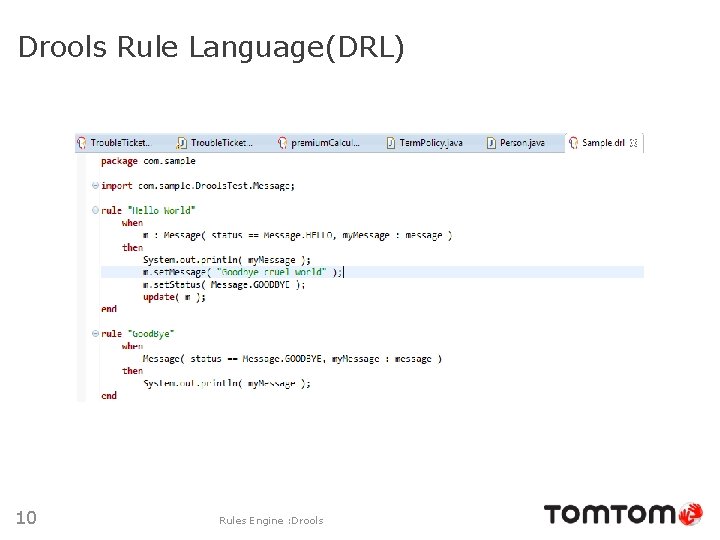Click the "end" keyword after update line

pos(109,309)
